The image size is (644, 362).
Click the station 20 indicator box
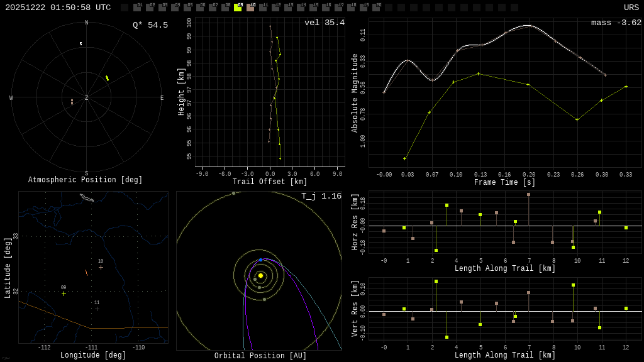(x=376, y=8)
